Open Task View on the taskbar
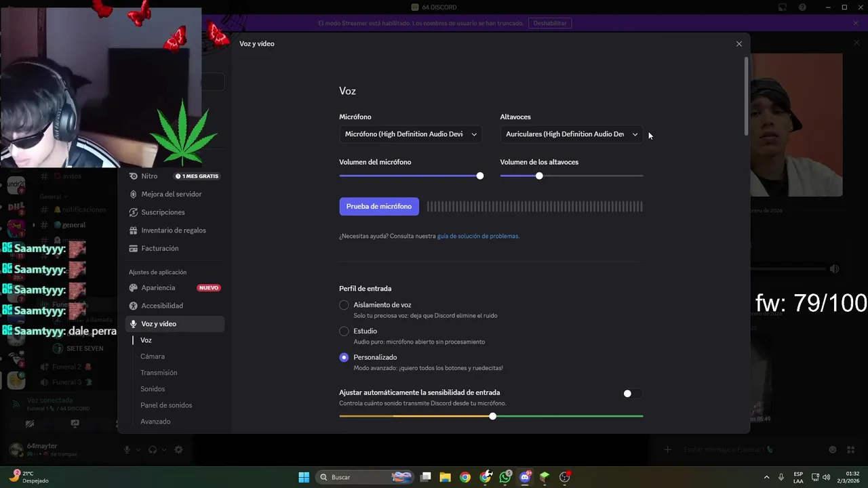 pyautogui.click(x=426, y=477)
